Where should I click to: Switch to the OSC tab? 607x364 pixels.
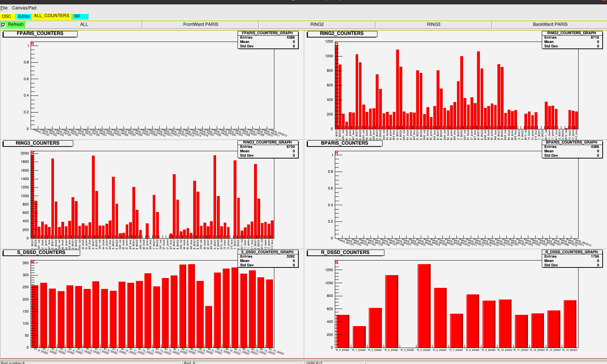click(7, 16)
